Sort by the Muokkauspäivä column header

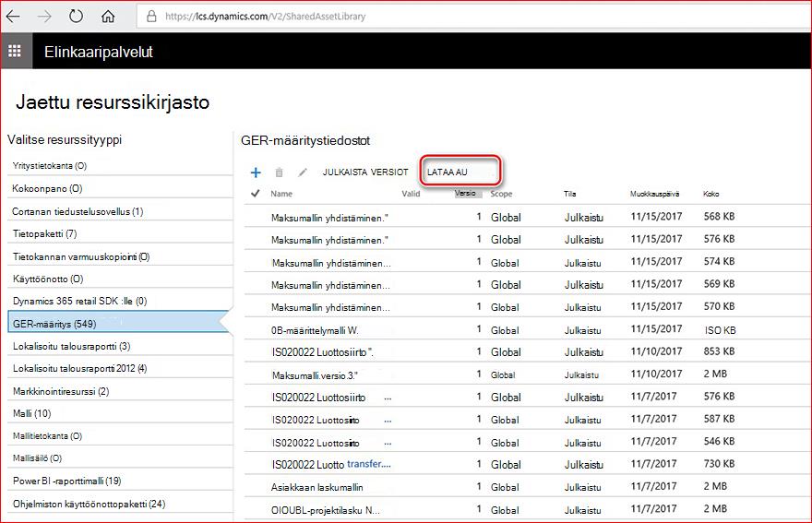click(x=654, y=194)
